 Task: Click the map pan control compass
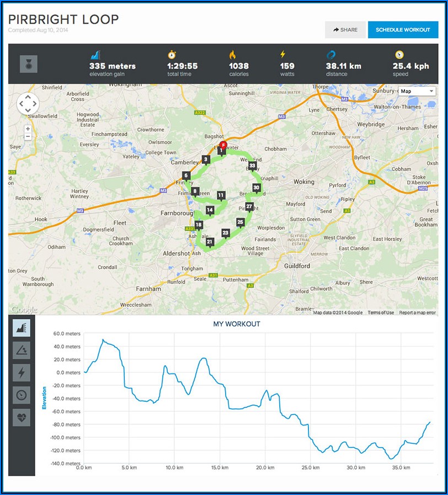click(28, 103)
